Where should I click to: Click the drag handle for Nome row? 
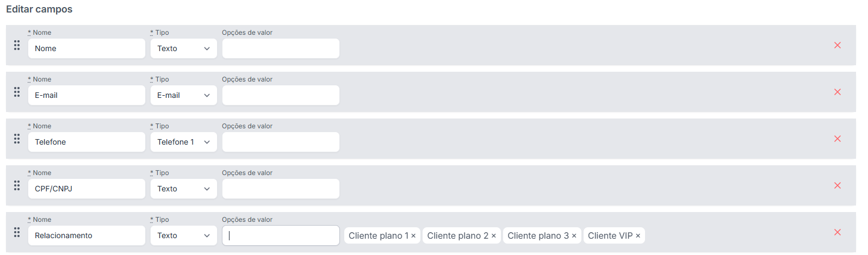[x=17, y=45]
